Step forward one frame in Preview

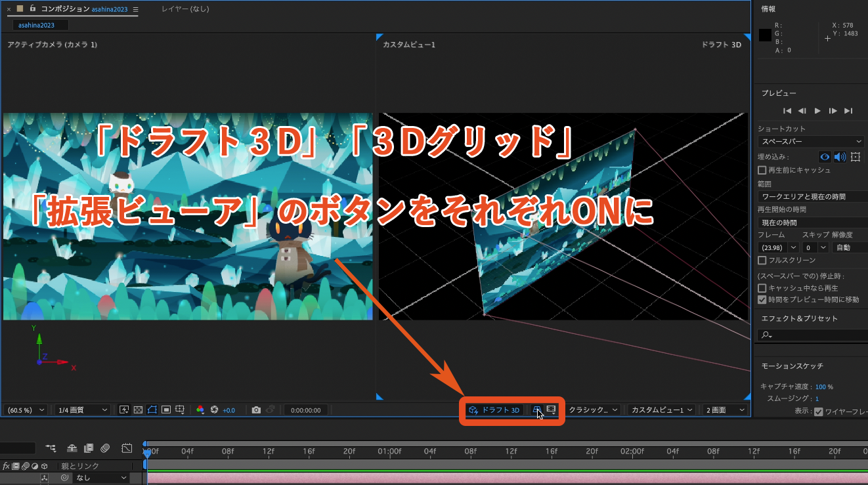click(x=833, y=111)
